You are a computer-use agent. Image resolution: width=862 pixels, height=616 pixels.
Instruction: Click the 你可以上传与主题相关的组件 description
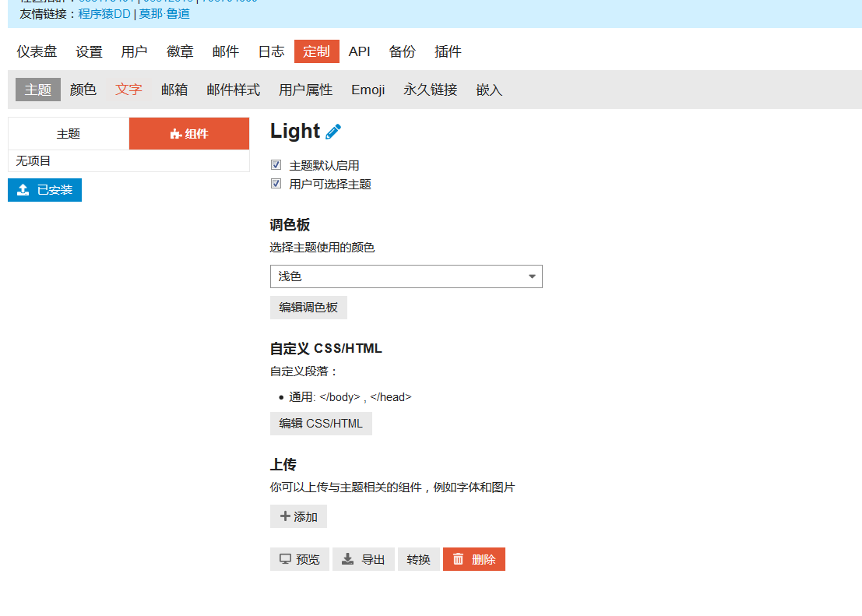[392, 488]
